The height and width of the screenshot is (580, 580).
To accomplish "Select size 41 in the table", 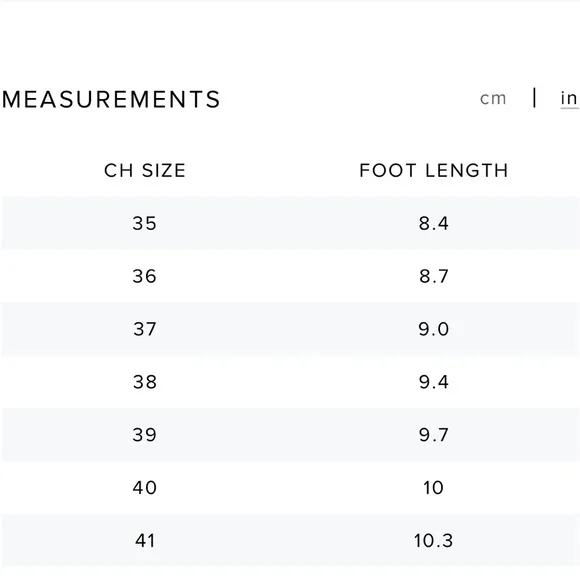I will [145, 540].
